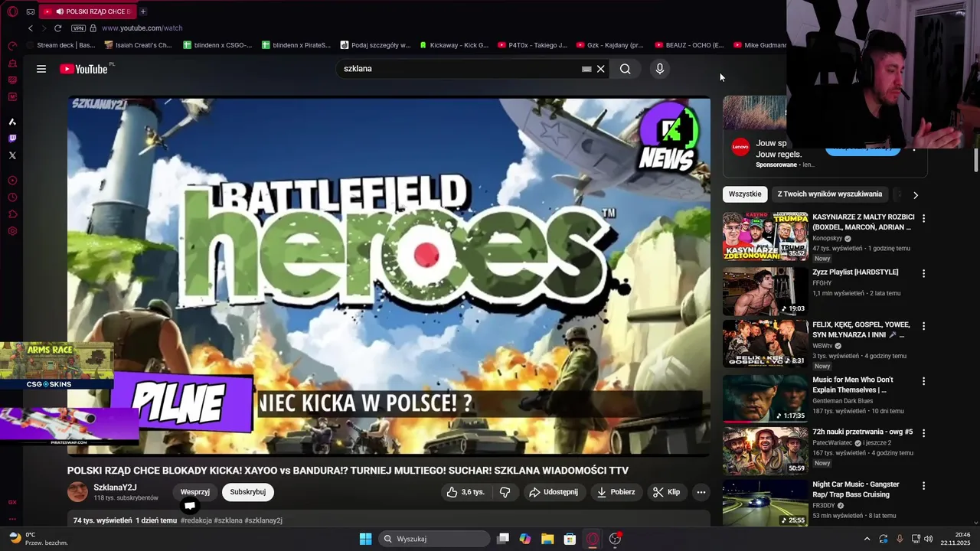Open menu for FELIX, KĘKĘ video

(x=923, y=326)
